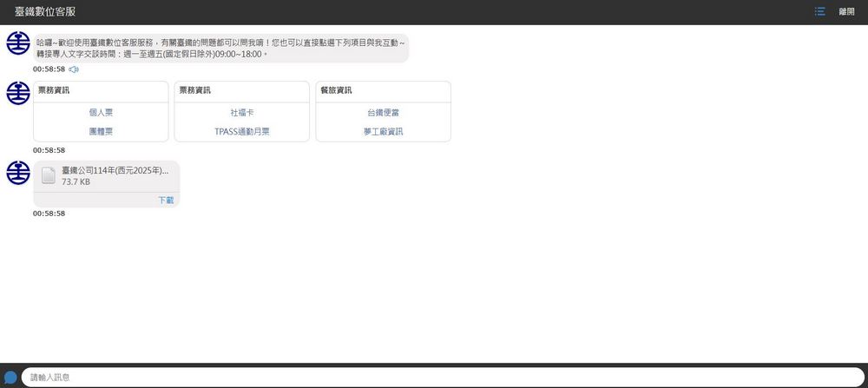Click the 臺鐵公司114年(西元2025年)... file name

pyautogui.click(x=115, y=170)
